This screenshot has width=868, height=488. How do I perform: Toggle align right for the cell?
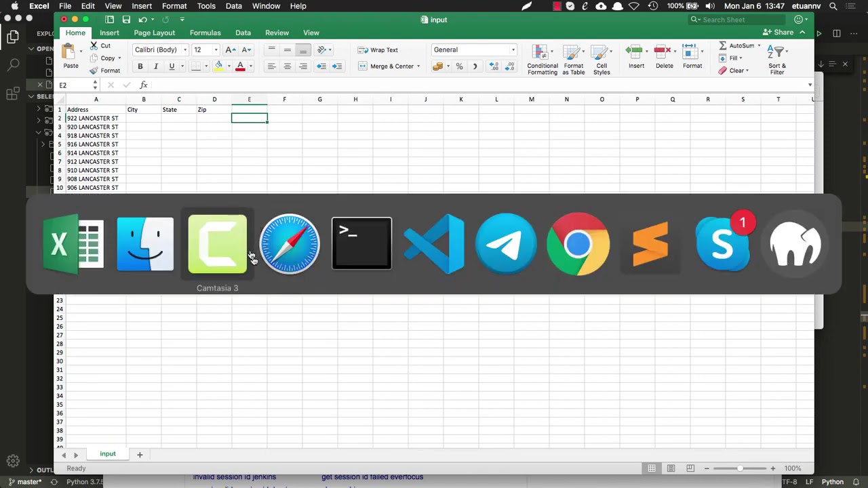[303, 66]
